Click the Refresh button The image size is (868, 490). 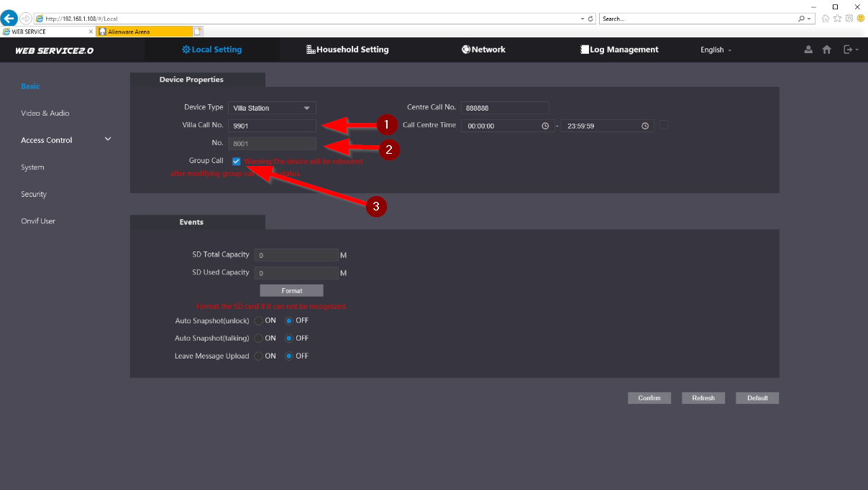point(703,398)
